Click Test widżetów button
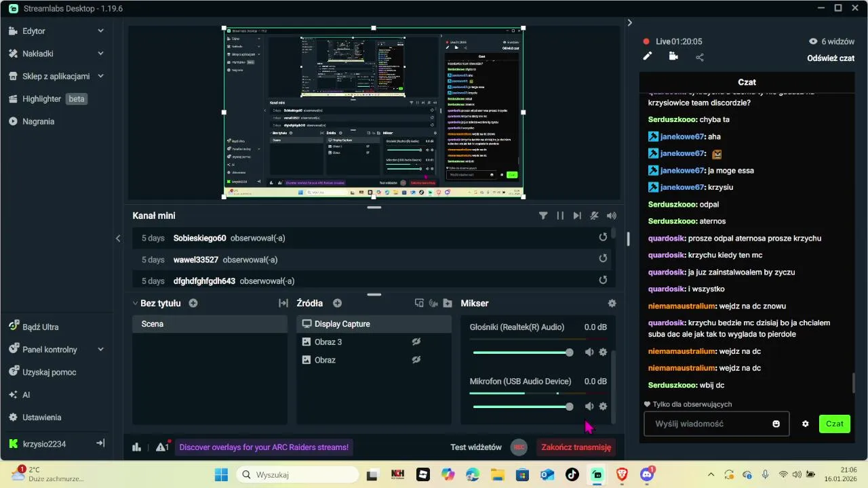Image resolution: width=868 pixels, height=488 pixels. coord(476,447)
